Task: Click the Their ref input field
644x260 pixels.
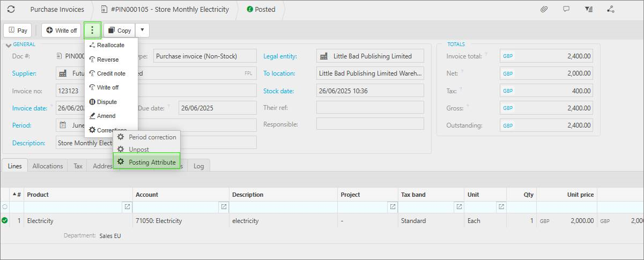Action: tap(370, 108)
